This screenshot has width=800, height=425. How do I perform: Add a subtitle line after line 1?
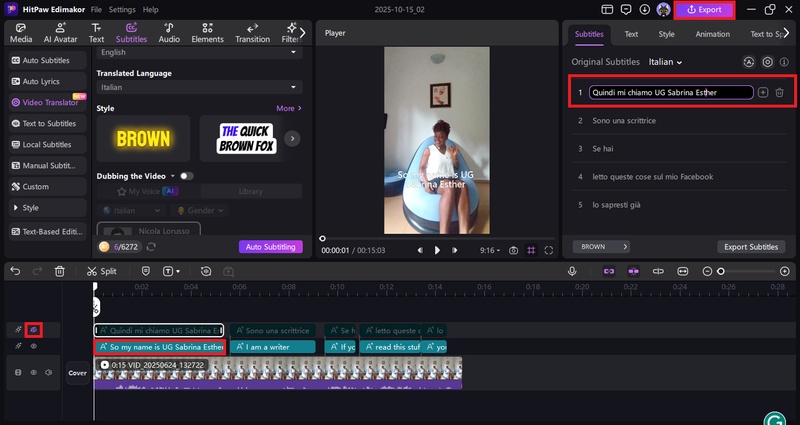click(x=763, y=92)
